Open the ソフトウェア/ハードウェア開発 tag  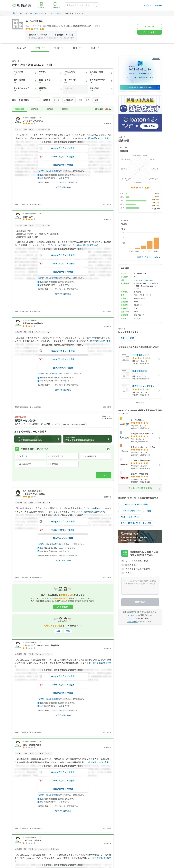(x=134, y=504)
